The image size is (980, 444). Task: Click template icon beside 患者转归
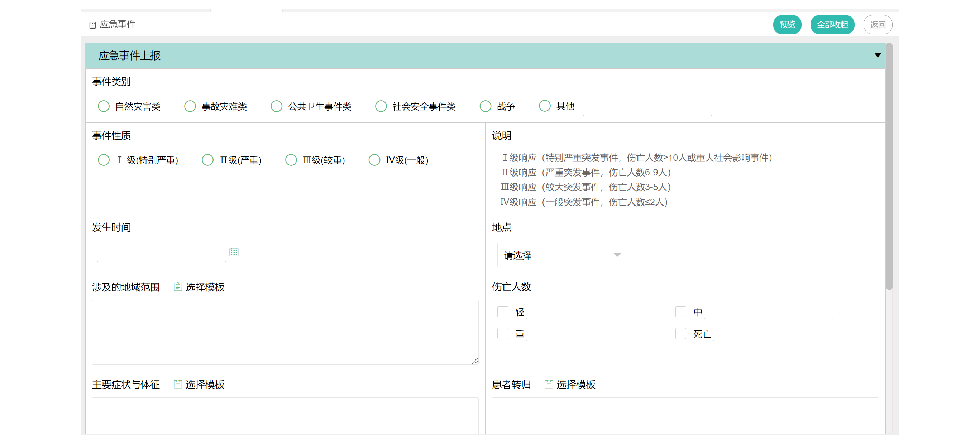[548, 384]
